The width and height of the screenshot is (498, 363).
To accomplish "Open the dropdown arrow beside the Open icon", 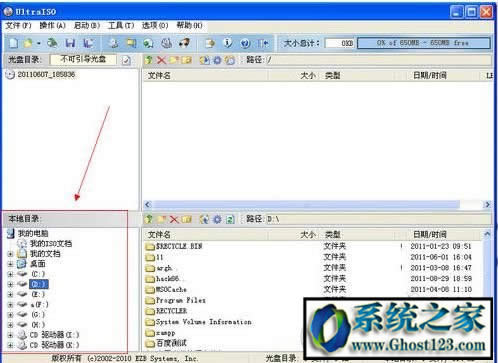I will click(x=39, y=43).
